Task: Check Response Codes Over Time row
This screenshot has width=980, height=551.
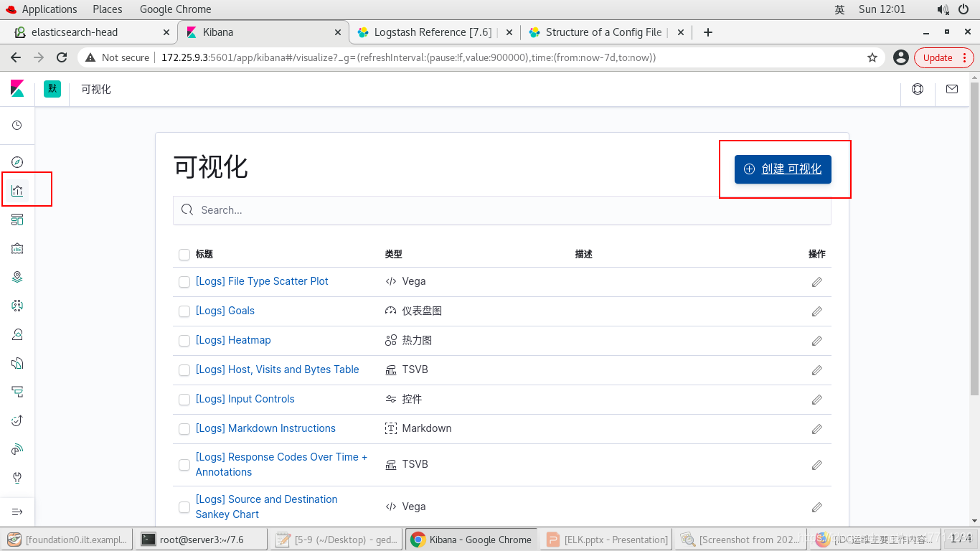Action: click(184, 465)
